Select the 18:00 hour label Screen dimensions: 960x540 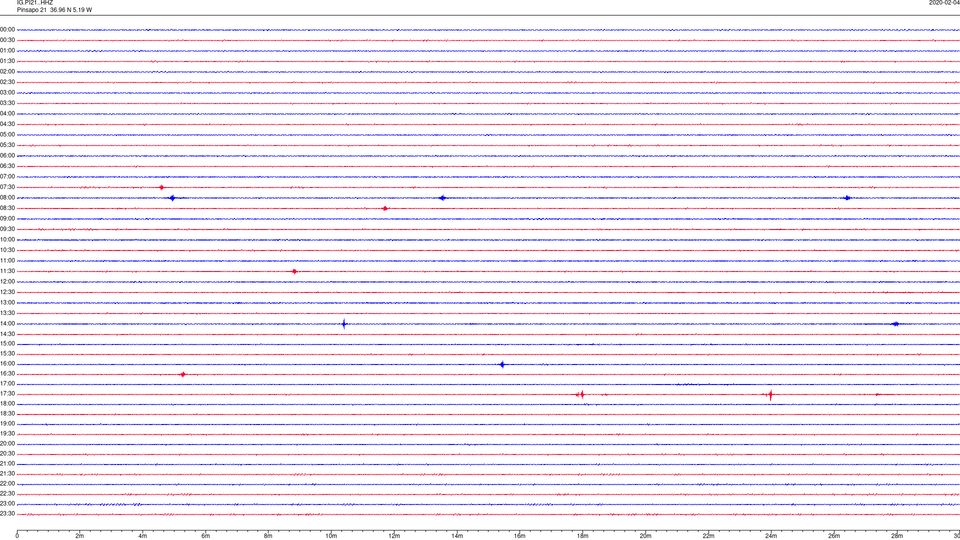click(x=7, y=404)
